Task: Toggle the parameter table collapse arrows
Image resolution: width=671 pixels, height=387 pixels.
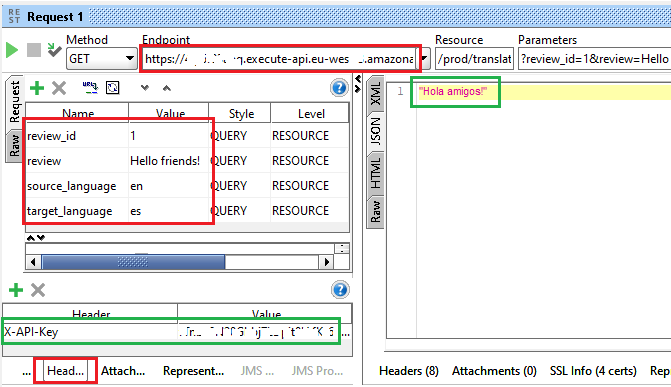Action: pos(36,238)
